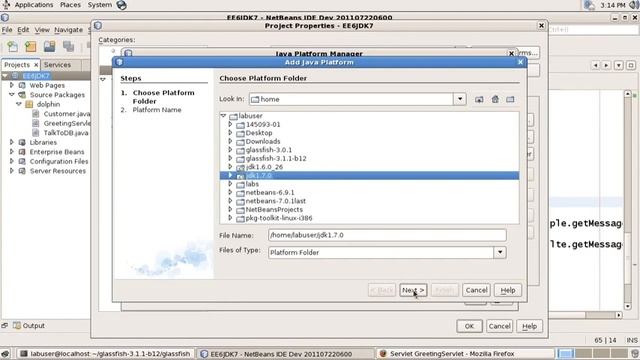The width and height of the screenshot is (640, 360).
Task: Select the Downloads folder row
Action: pyautogui.click(x=263, y=141)
